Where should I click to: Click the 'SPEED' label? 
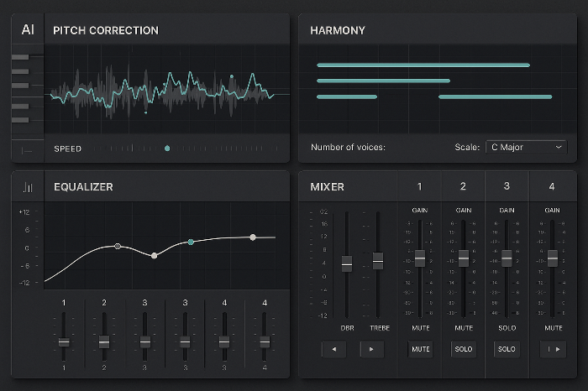point(67,149)
